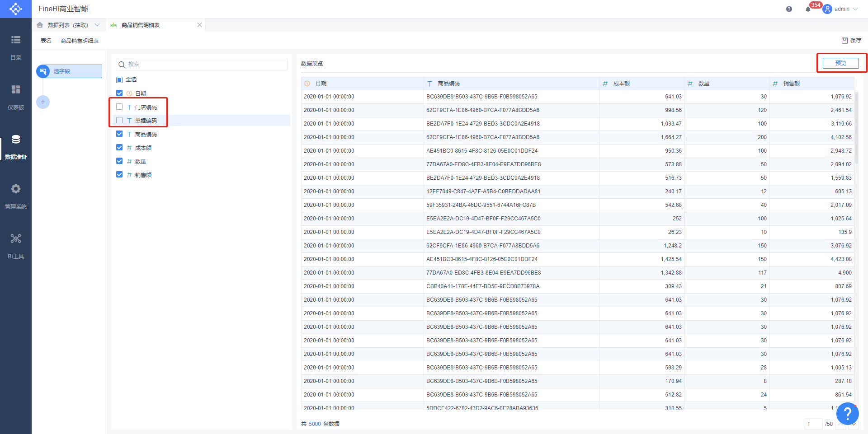Image resolution: width=868 pixels, height=434 pixels.
Task: Click the 预览 preview button
Action: point(841,63)
